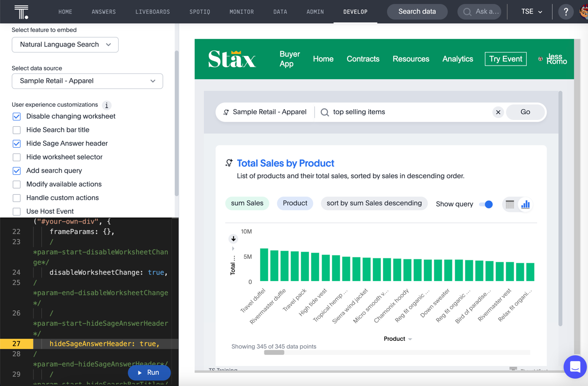The height and width of the screenshot is (386, 588).
Task: Open the chat support bubble icon
Action: pyautogui.click(x=575, y=367)
